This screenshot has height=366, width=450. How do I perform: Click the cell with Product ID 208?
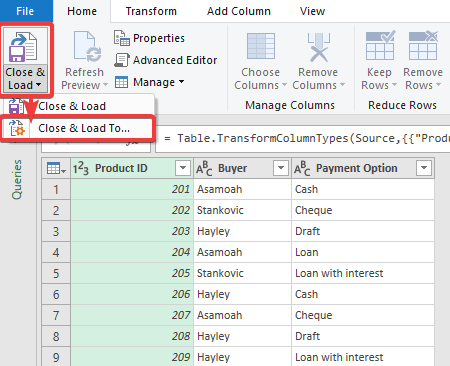pos(132,336)
